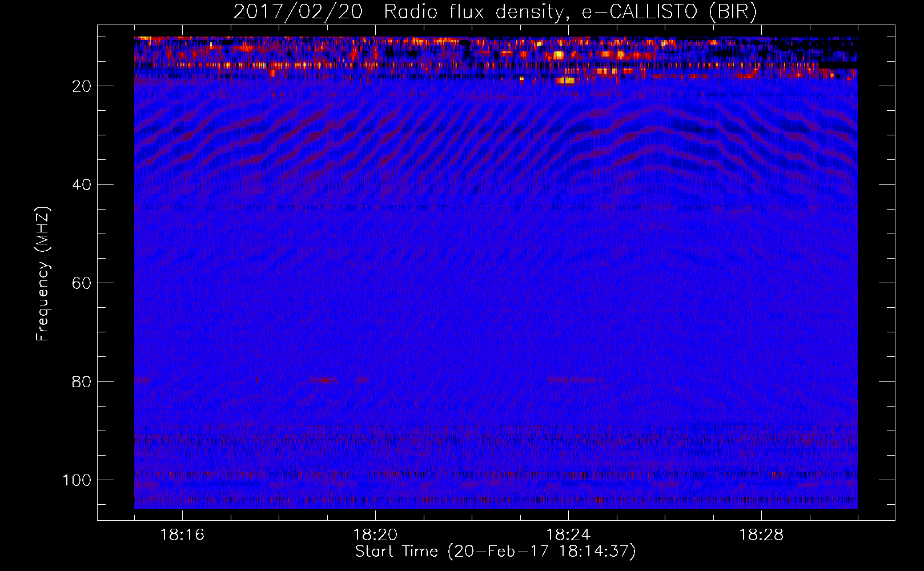Screen dimensions: 924x571
Task: Click the plot title "Radio flux density, e-CALLISTO (BIR)"
Action: 570,12
